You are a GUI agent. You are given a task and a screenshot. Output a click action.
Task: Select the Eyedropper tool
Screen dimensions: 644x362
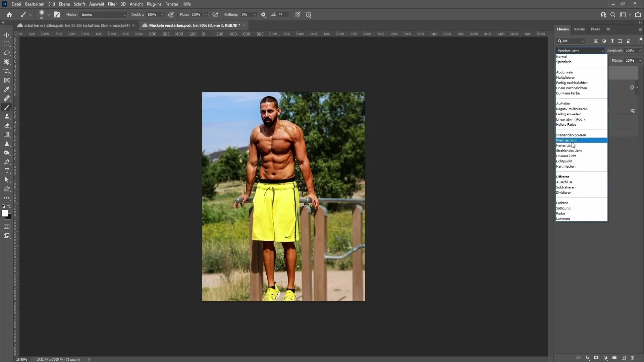[6, 89]
